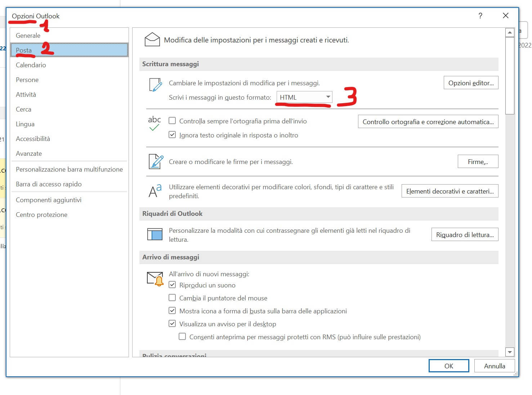Click the "Opzioni editor..." button
This screenshot has width=532, height=395.
[471, 83]
